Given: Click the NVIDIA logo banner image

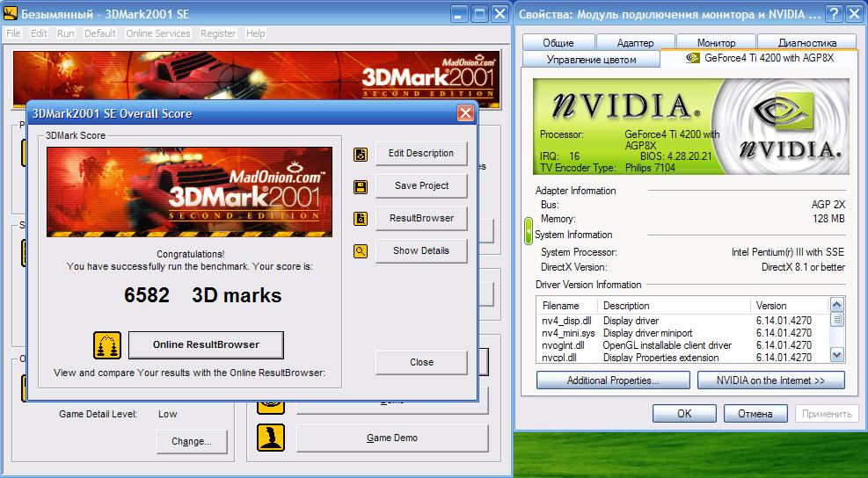Looking at the screenshot, I should click(691, 127).
